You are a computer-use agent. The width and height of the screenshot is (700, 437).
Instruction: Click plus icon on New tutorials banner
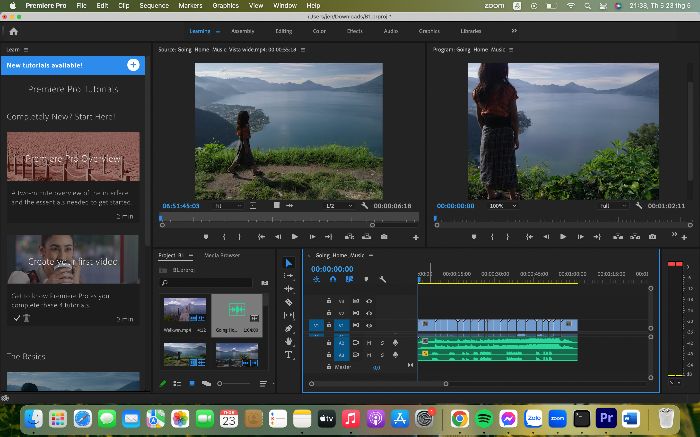click(x=133, y=65)
